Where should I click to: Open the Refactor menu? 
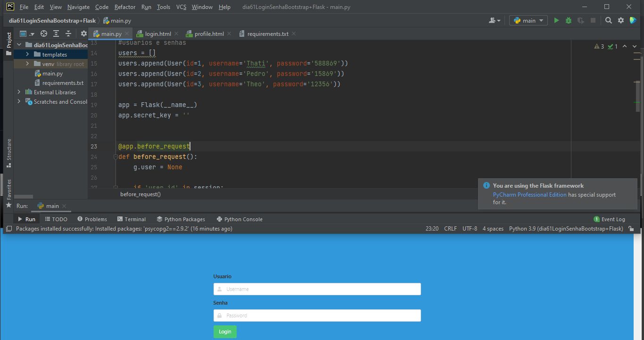(124, 7)
